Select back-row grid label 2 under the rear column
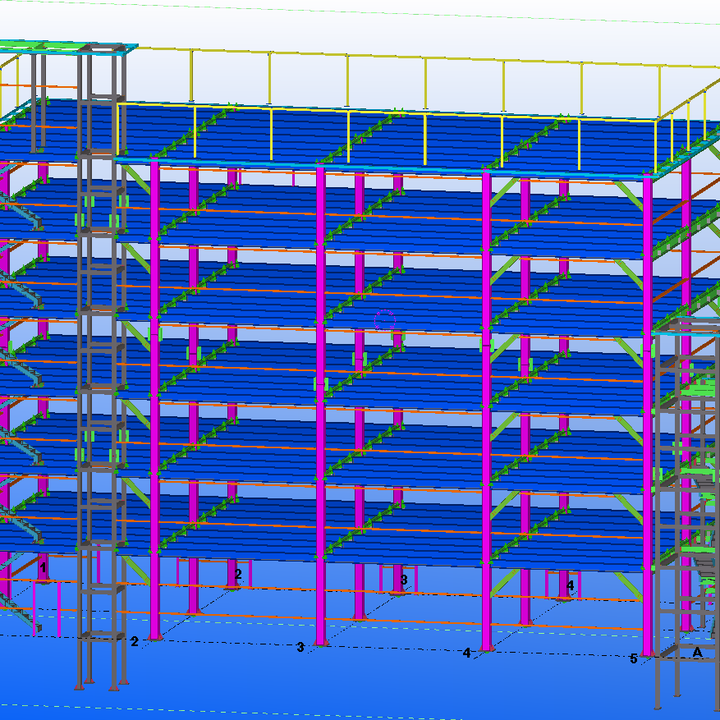Viewport: 720px width, 720px height. (x=238, y=574)
